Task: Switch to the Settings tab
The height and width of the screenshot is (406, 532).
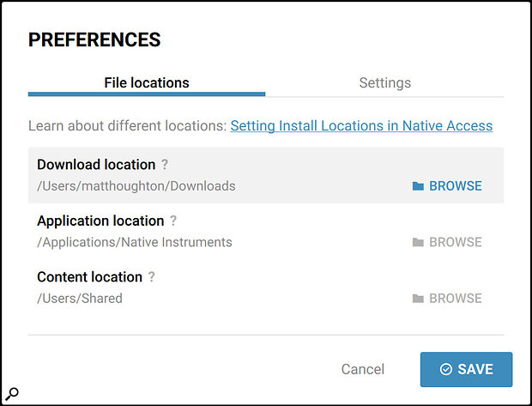Action: click(384, 83)
